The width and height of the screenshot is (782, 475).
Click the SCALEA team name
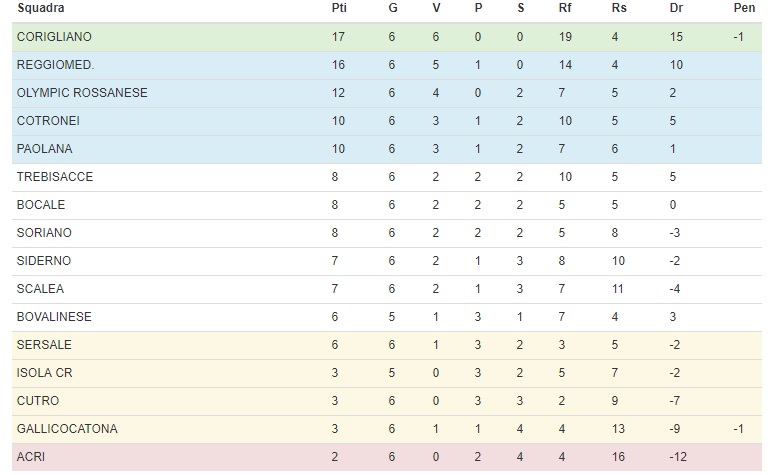(40, 288)
